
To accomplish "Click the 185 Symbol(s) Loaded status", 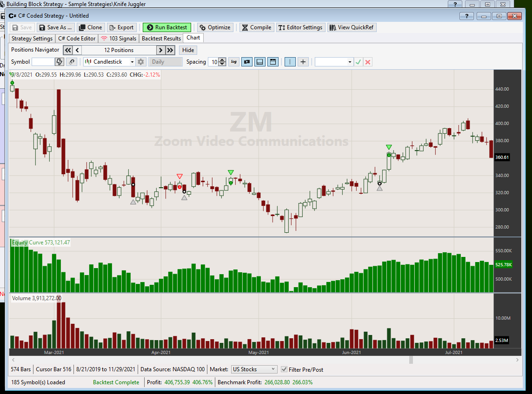I will (x=38, y=382).
